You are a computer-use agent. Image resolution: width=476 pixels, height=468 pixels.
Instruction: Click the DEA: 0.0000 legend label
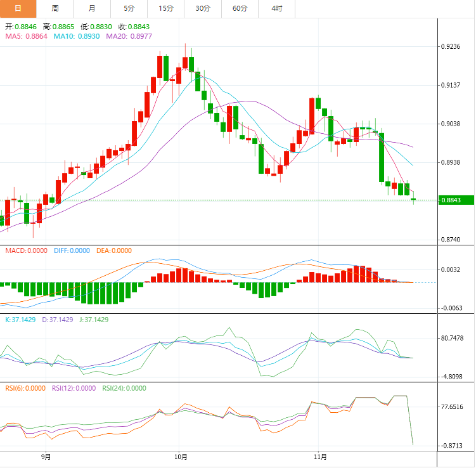point(114,250)
